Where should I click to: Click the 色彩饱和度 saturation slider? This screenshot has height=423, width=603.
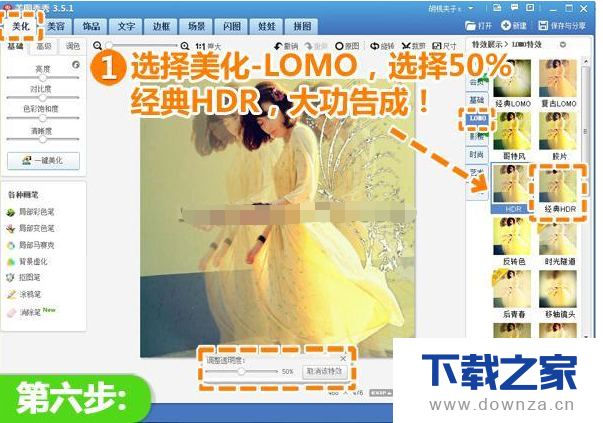point(43,118)
